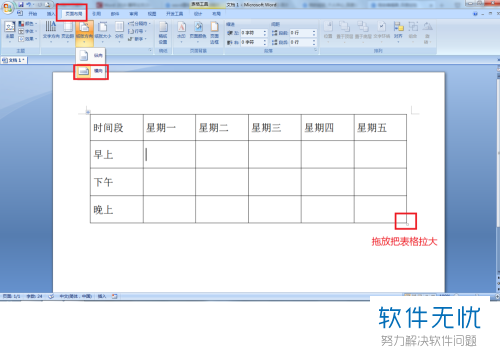Click the spacing after value field
The height and width of the screenshot is (361, 500).
tap(300, 42)
